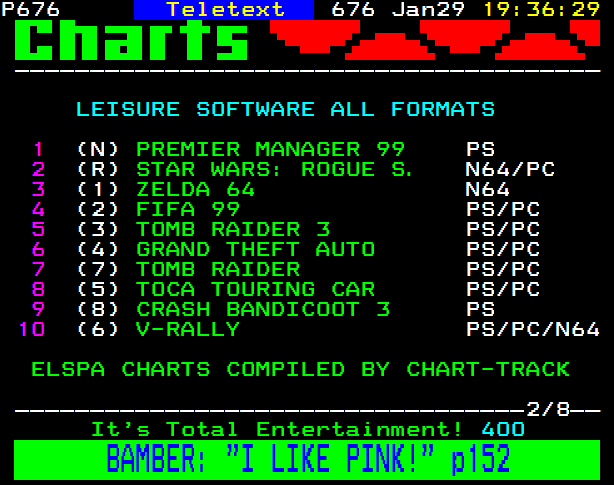Click rank number 3 in magenta

click(x=38, y=189)
